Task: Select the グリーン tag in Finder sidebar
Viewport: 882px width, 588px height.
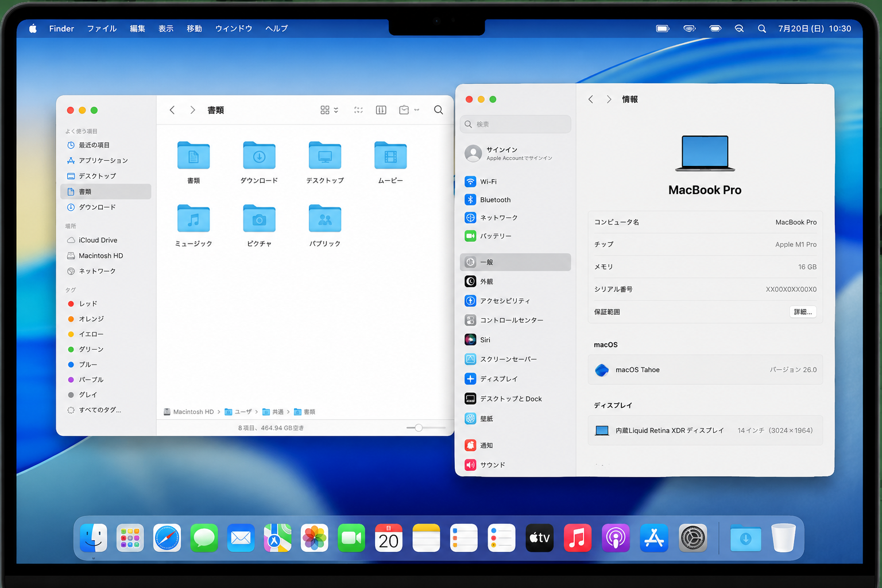Action: (106, 349)
